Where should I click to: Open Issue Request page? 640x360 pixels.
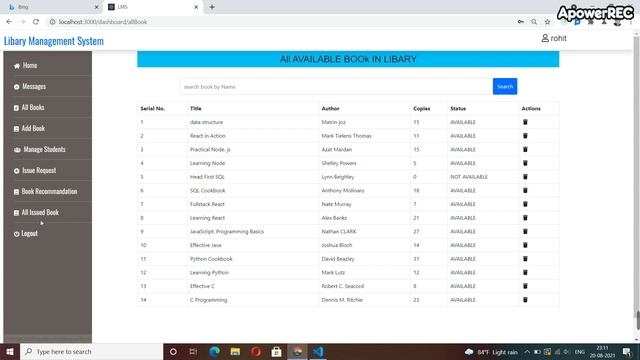pos(35,171)
